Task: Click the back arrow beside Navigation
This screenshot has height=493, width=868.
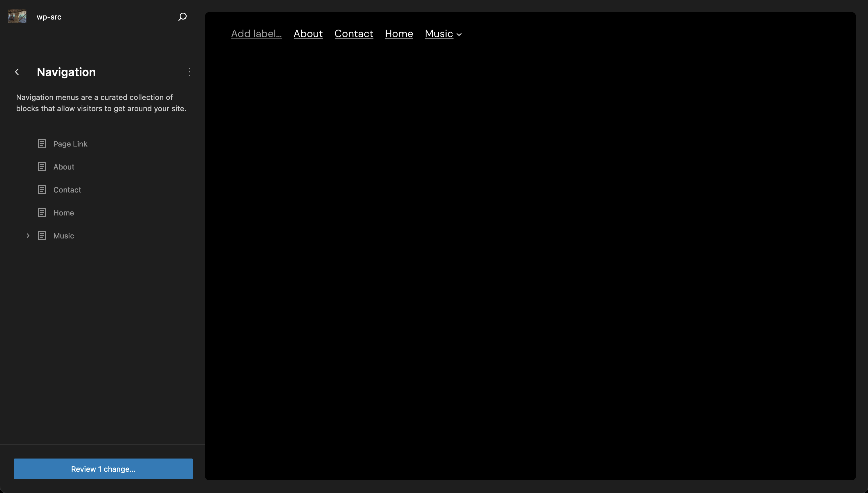Action: point(17,72)
